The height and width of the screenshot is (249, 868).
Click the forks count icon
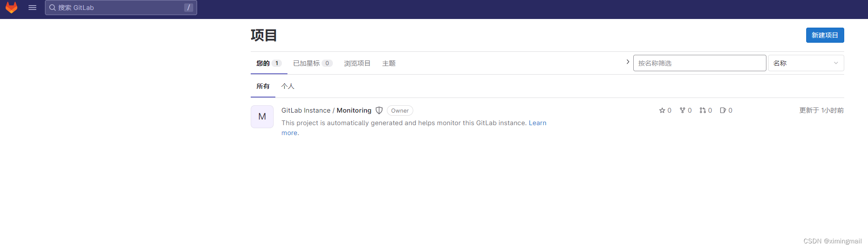point(682,110)
